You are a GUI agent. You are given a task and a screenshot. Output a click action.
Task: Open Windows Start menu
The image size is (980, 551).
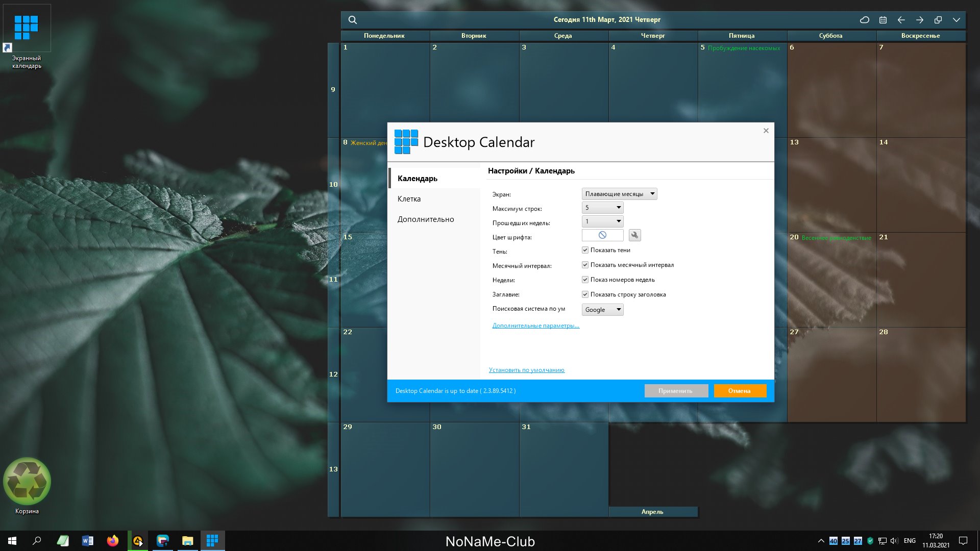(12, 541)
